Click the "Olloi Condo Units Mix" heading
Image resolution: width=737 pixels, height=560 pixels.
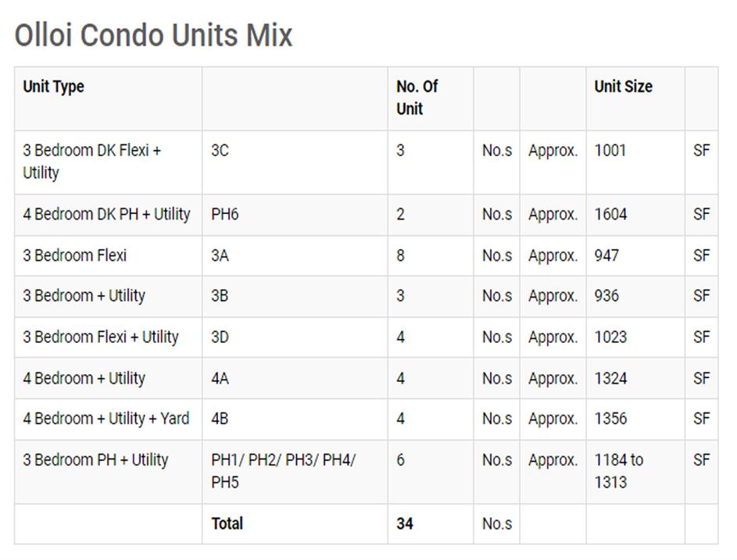153,36
